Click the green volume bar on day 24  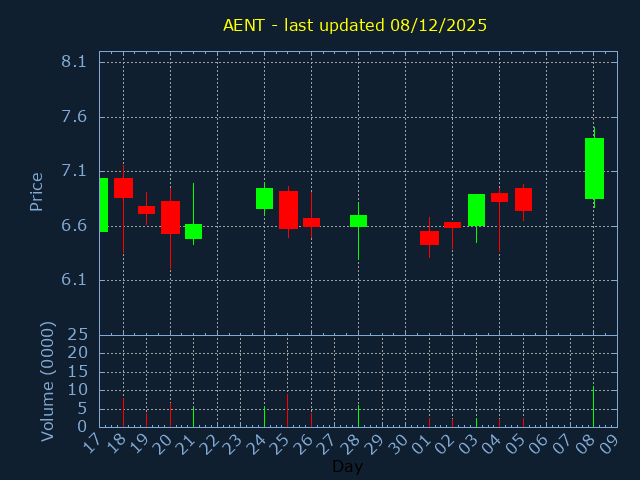[264, 416]
